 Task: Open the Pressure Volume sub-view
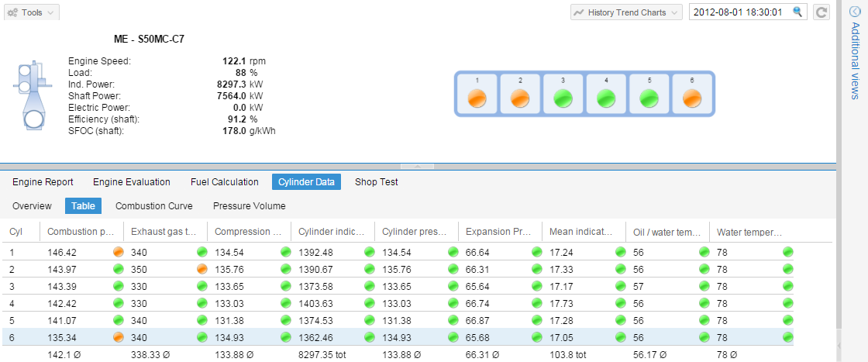(249, 206)
